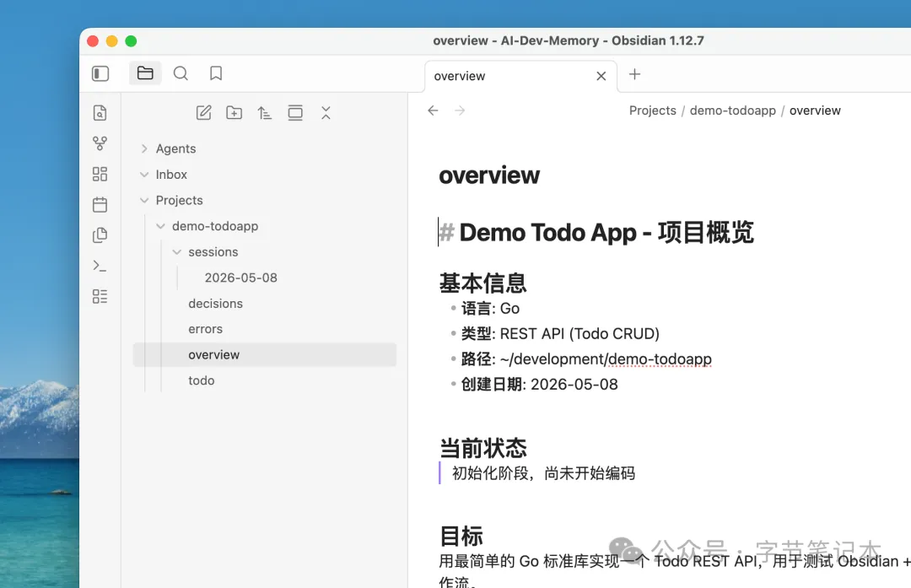The width and height of the screenshot is (911, 588).
Task: Navigate back with left arrow
Action: pos(433,111)
